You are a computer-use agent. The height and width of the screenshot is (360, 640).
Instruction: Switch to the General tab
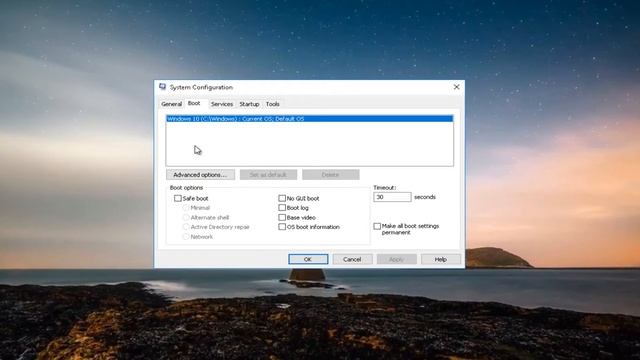click(171, 104)
